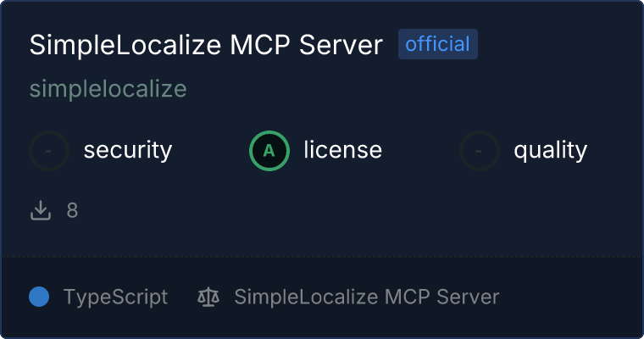Screen dimensions: 644x339
Task: Click the download tray arrow icon
Action: [41, 210]
